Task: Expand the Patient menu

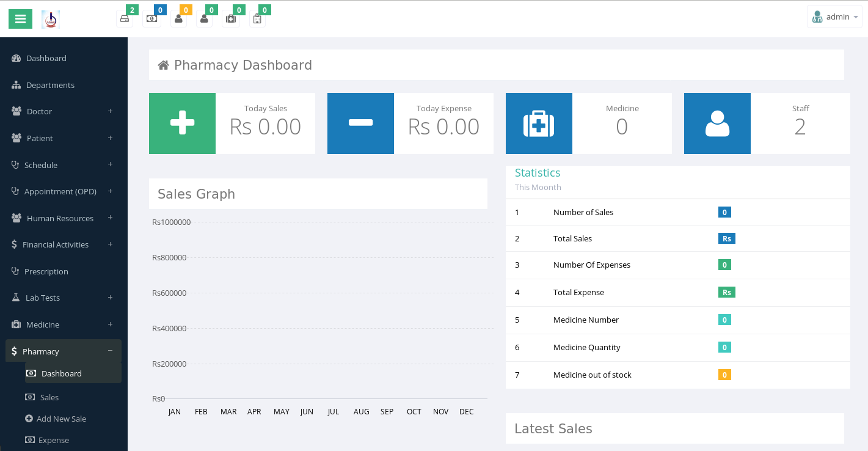Action: click(x=64, y=138)
